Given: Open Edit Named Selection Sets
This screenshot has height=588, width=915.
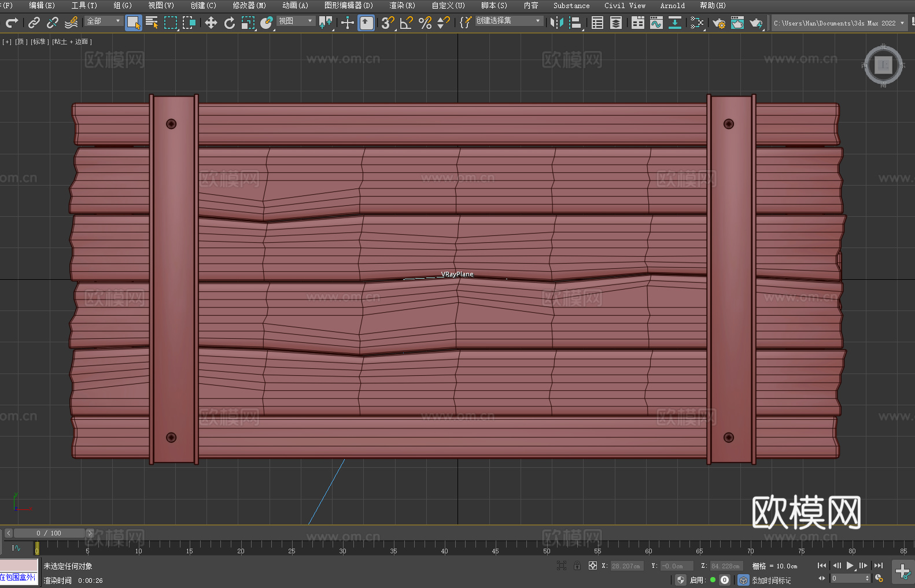Looking at the screenshot, I should pos(466,23).
